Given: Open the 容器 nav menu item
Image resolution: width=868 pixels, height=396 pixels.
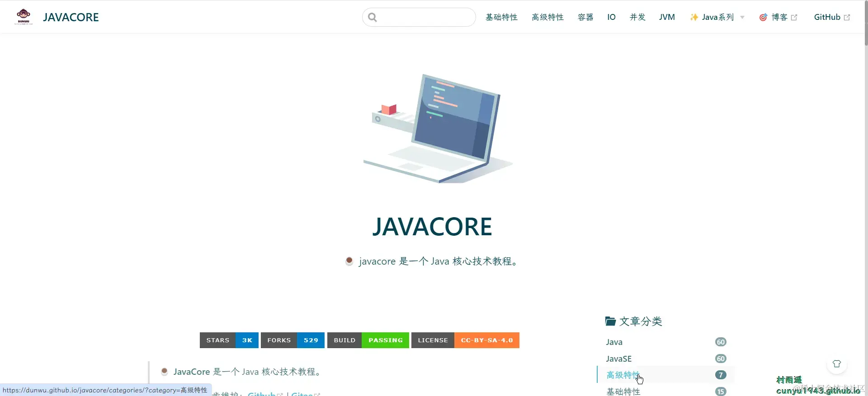Looking at the screenshot, I should (585, 17).
